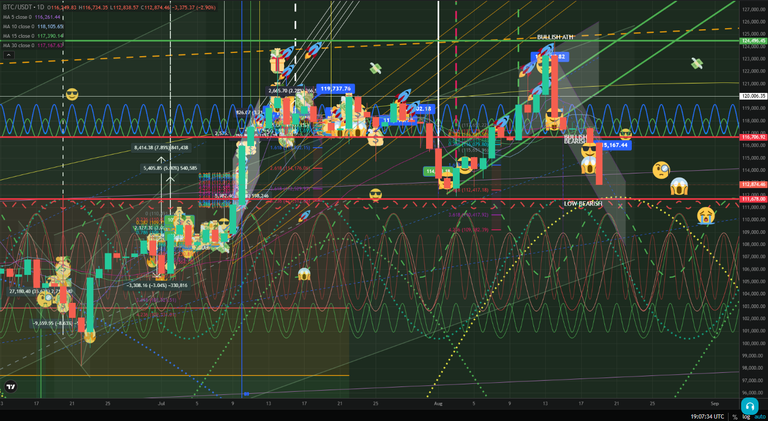Toggle auto scale mode
The height and width of the screenshot is (421, 768).
click(759, 417)
